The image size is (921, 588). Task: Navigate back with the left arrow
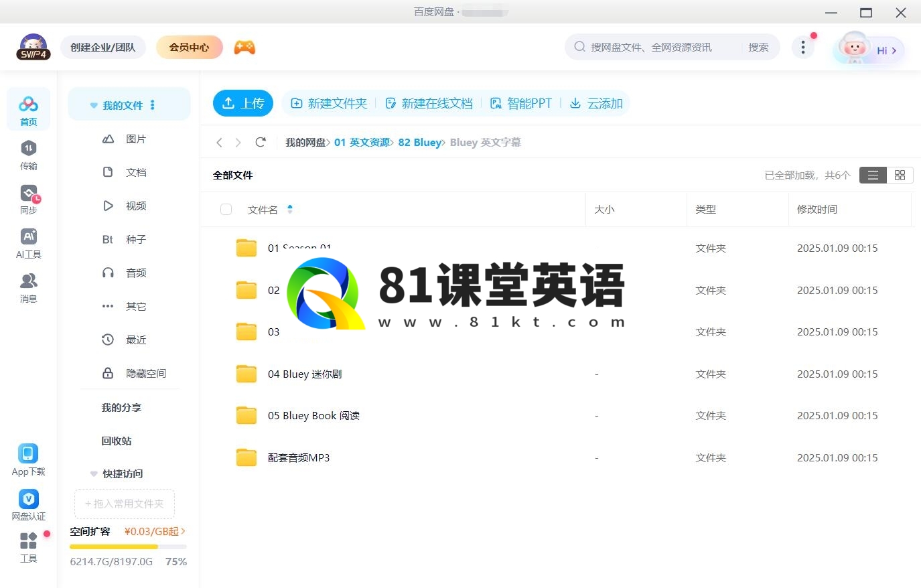click(x=219, y=142)
